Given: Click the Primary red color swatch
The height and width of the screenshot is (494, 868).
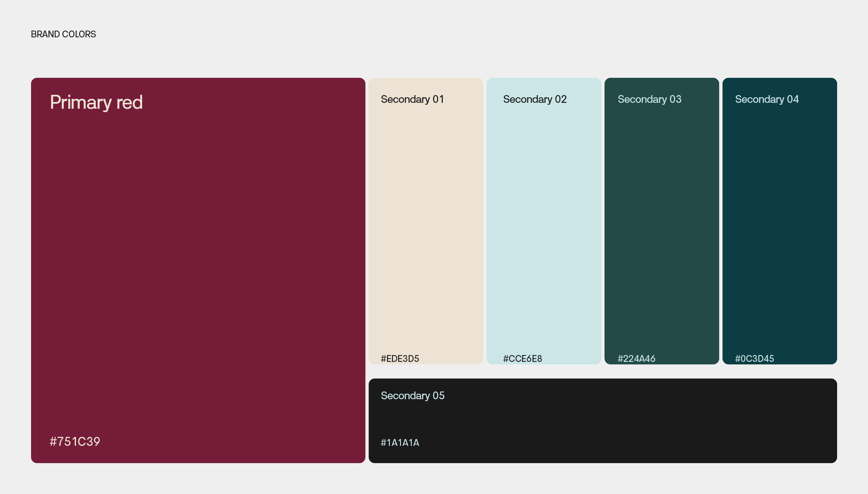Looking at the screenshot, I should 198,270.
